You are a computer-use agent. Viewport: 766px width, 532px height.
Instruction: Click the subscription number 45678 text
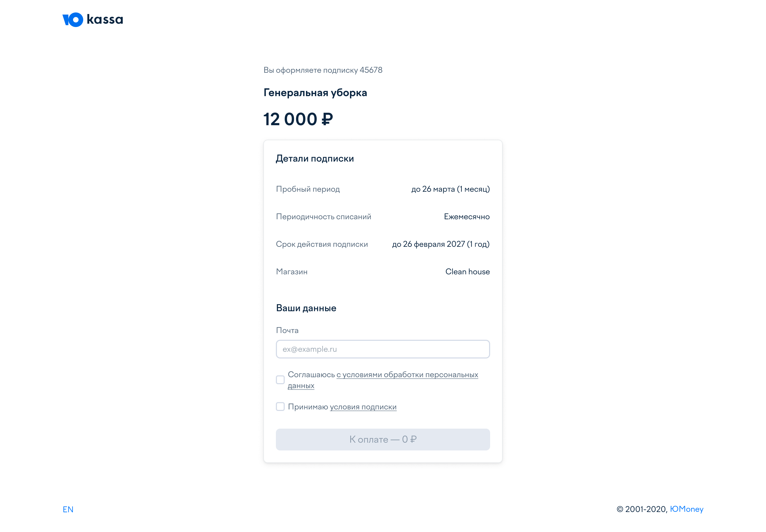371,70
